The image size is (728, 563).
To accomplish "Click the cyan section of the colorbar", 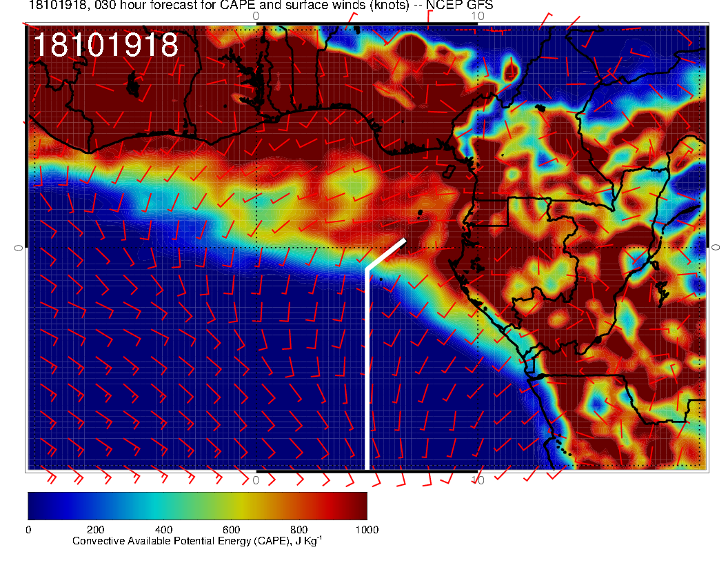I will (x=156, y=505).
